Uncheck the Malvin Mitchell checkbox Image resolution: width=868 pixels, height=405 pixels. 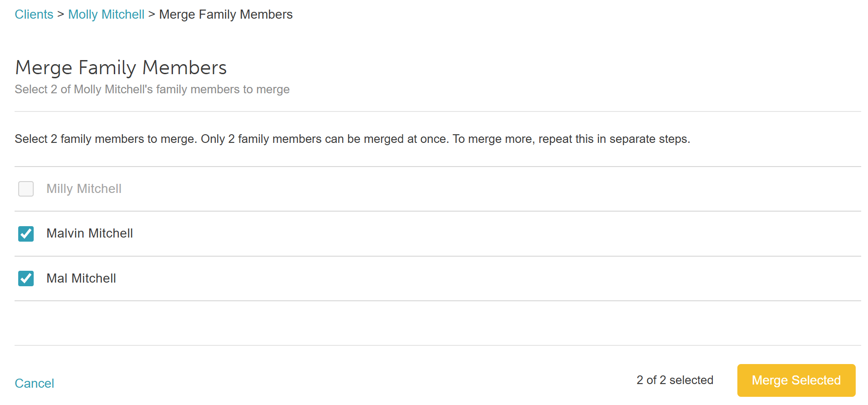26,234
